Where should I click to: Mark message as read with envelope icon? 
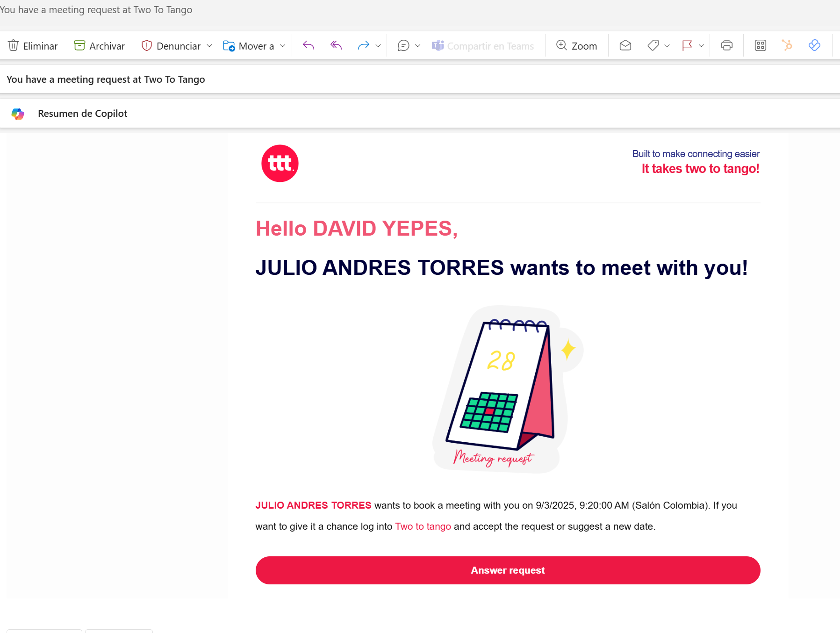click(625, 45)
